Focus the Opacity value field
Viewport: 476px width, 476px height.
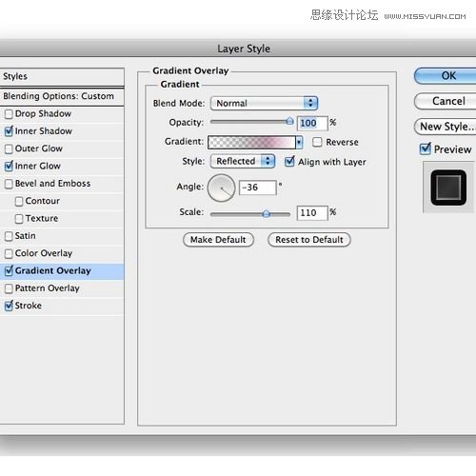[312, 123]
